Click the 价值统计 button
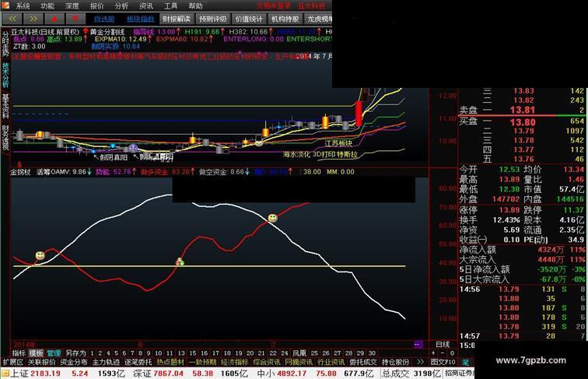 point(249,19)
